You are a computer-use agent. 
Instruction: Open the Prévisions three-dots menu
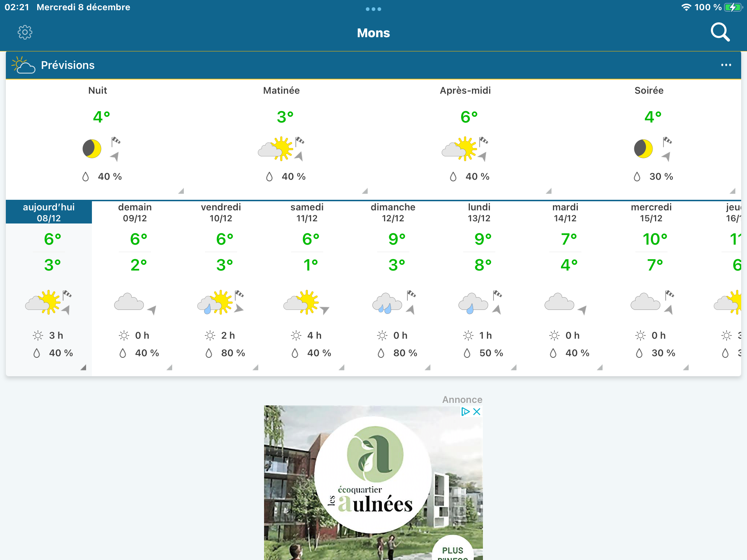click(726, 65)
